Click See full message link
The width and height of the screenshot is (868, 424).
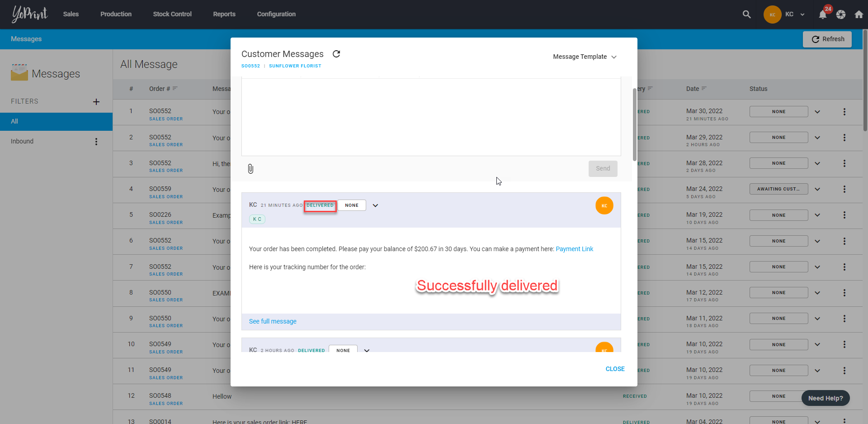(x=273, y=321)
